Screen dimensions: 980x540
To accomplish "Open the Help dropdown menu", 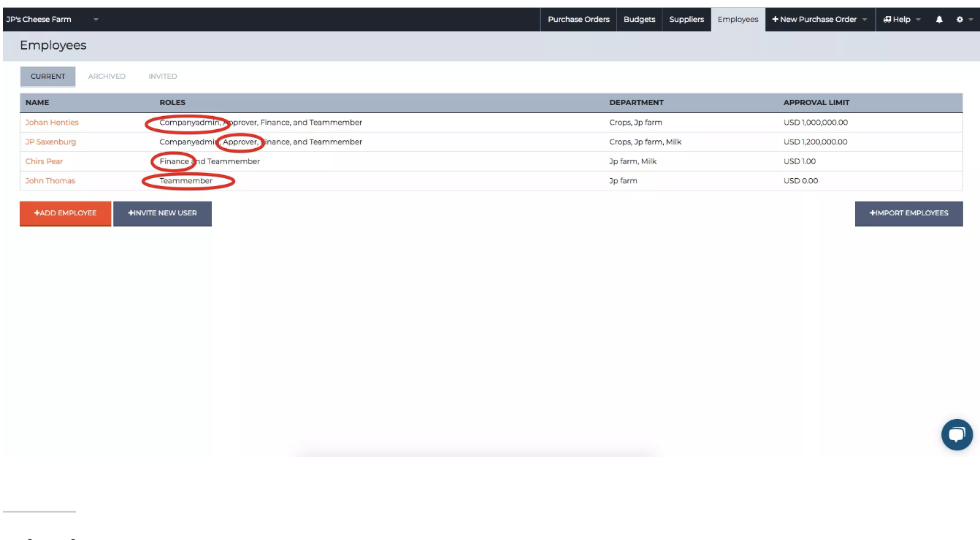I will tap(902, 20).
